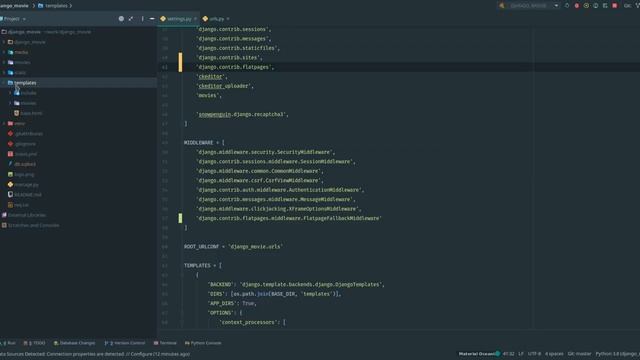The width and height of the screenshot is (640, 360).
Task: Click the build hammer icon in top toolbar
Action: point(502,6)
